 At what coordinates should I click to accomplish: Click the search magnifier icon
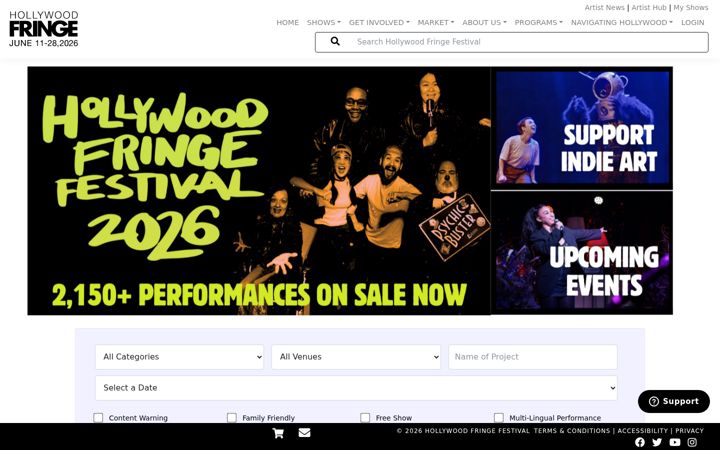click(335, 42)
